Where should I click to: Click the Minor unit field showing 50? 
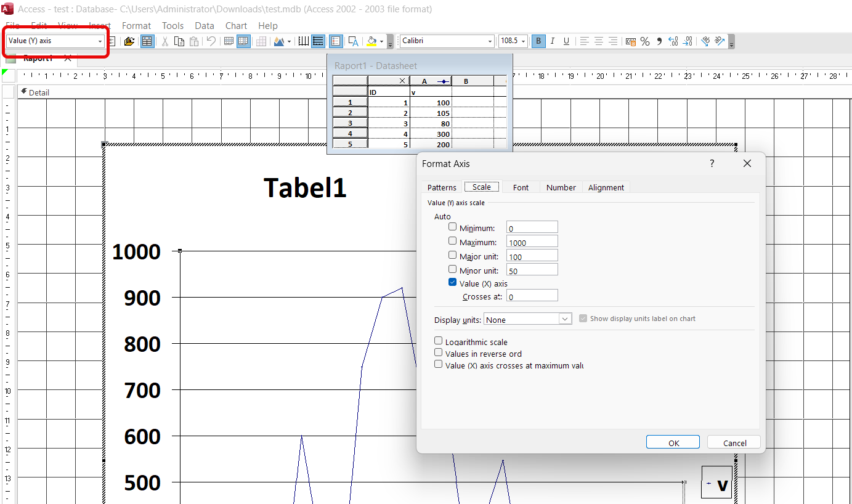(532, 270)
